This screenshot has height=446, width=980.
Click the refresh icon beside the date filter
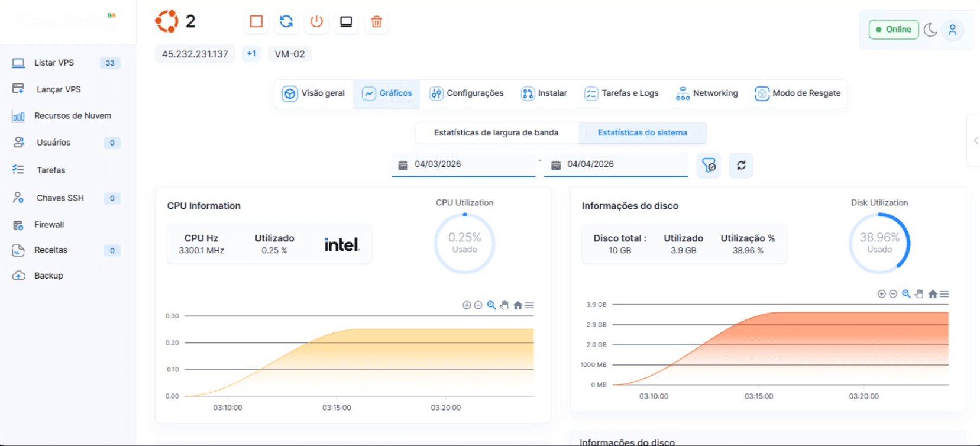coord(741,165)
